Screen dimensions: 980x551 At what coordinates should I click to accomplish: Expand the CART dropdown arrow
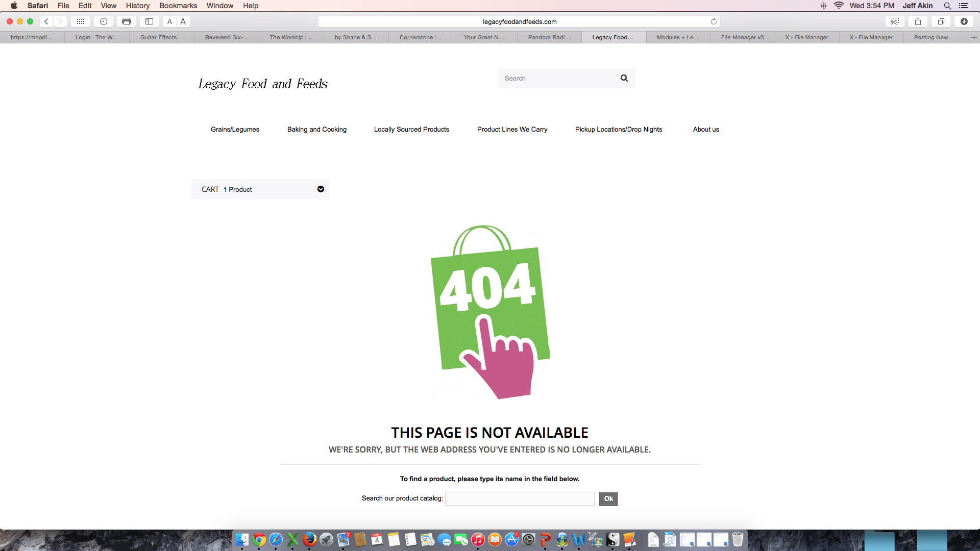(x=321, y=189)
